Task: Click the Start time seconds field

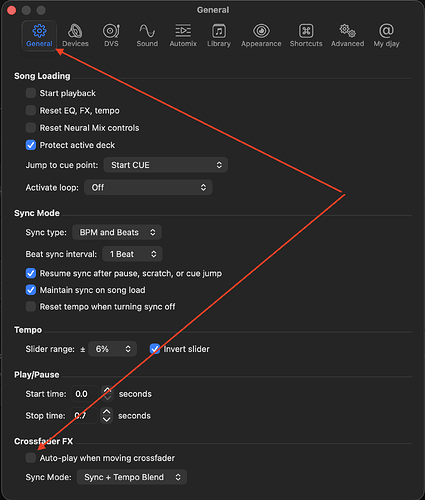Action: 85,394
